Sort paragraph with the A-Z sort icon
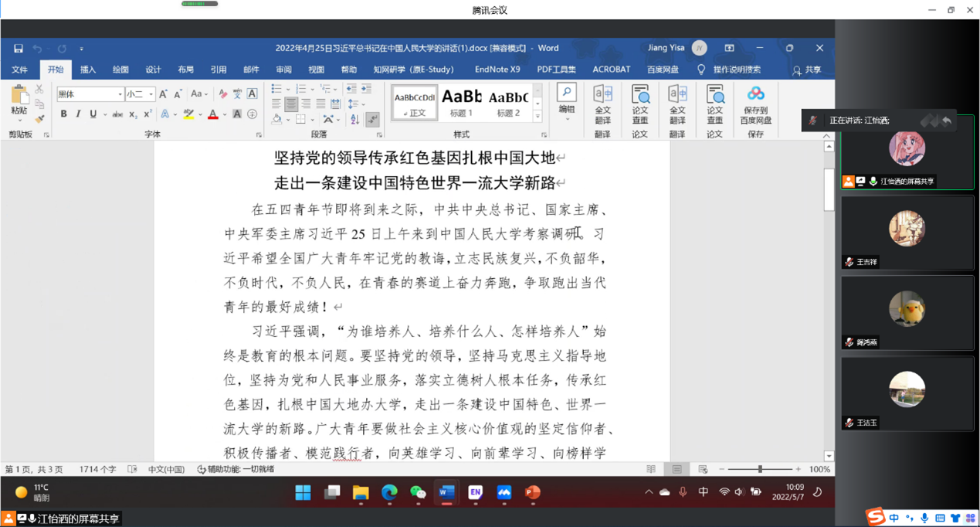This screenshot has height=527, width=980. pos(355,119)
